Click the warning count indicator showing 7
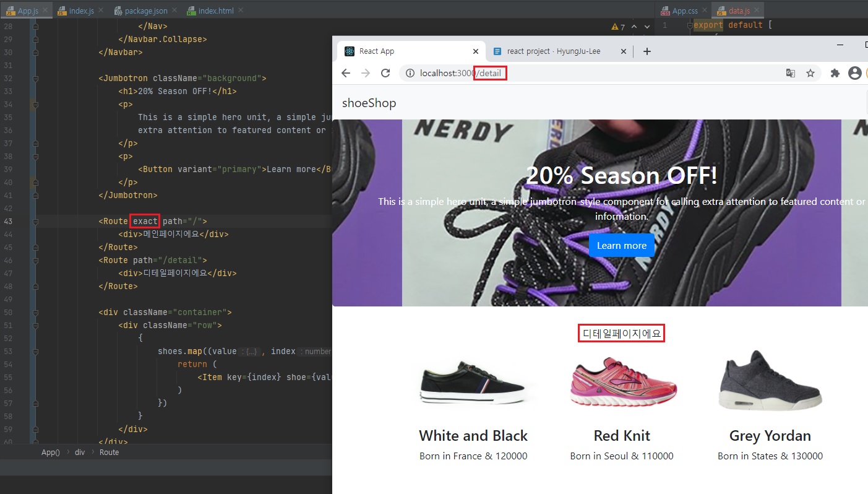The width and height of the screenshot is (868, 494). click(618, 27)
